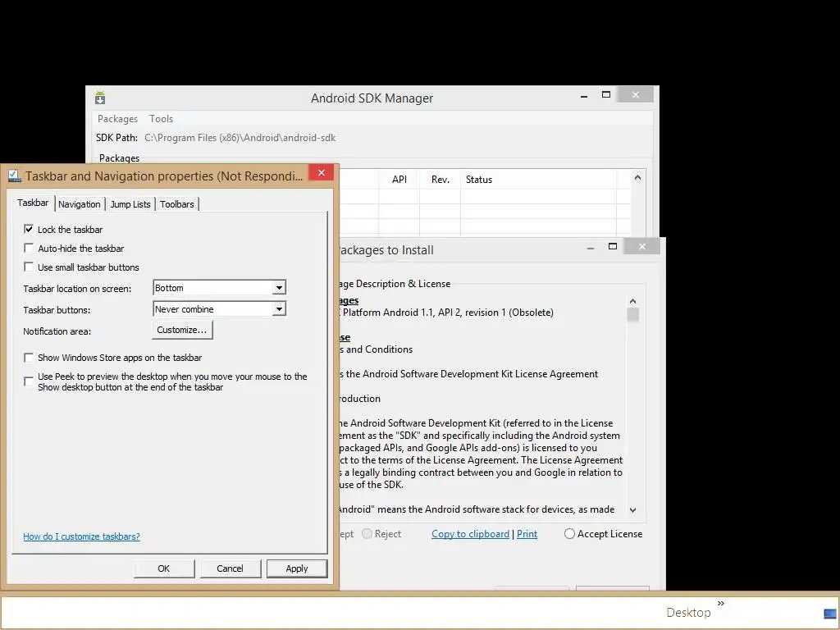Click 'Platform Android 1.1, API 2, revision 1 (Obsolete)' text
Viewport: 840px width, 630px height.
pos(448,313)
